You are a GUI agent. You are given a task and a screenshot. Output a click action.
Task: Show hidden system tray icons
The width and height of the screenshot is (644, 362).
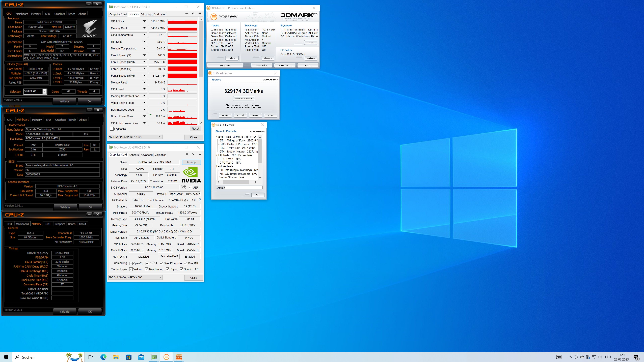[x=570, y=357]
